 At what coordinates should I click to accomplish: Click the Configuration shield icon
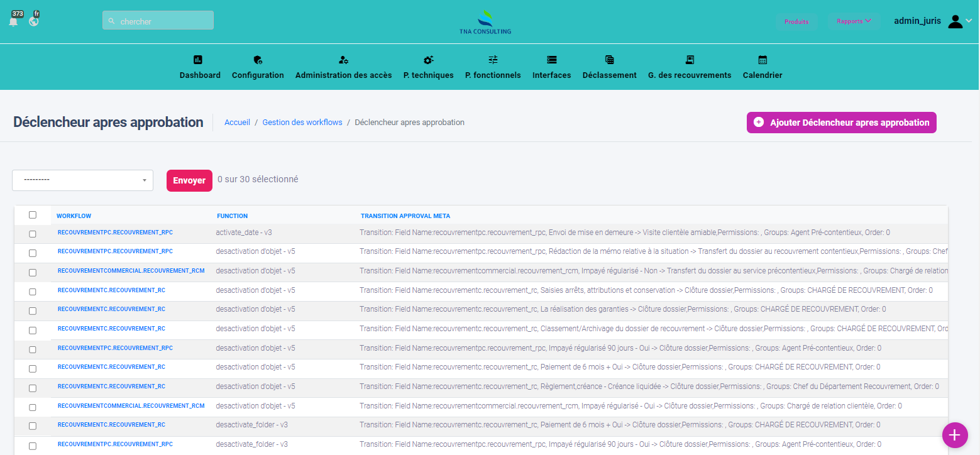[x=258, y=60]
